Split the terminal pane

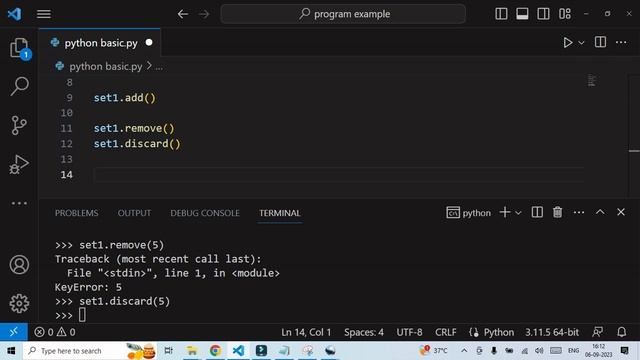point(537,212)
